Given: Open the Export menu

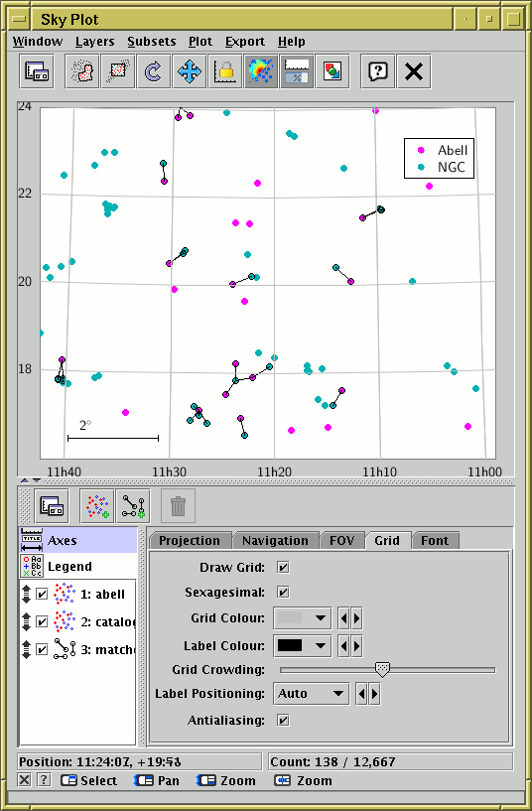Looking at the screenshot, I should (245, 42).
